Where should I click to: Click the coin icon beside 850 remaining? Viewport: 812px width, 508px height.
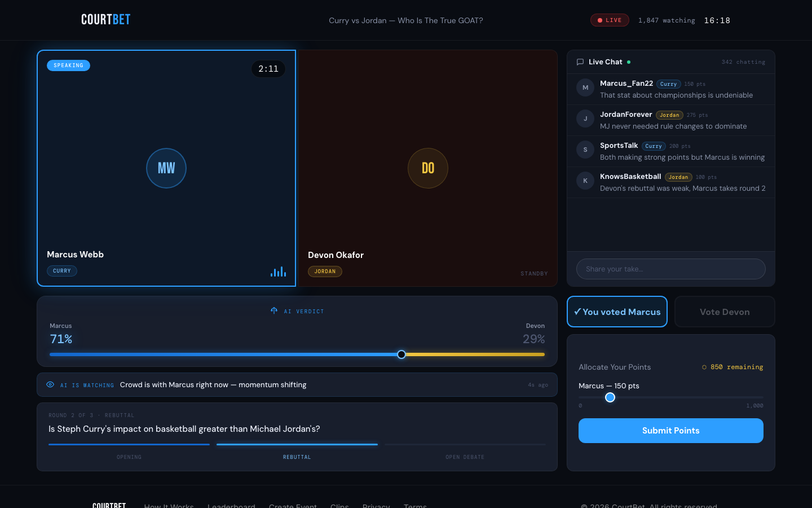(x=704, y=367)
